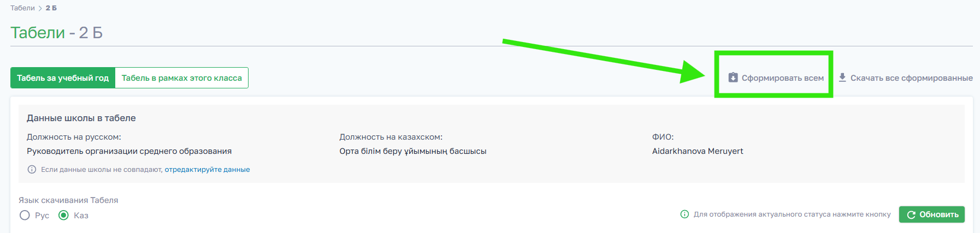Click the name "Aidarkhanova Meruyert" under ФИО
980x233 pixels.
tap(697, 151)
